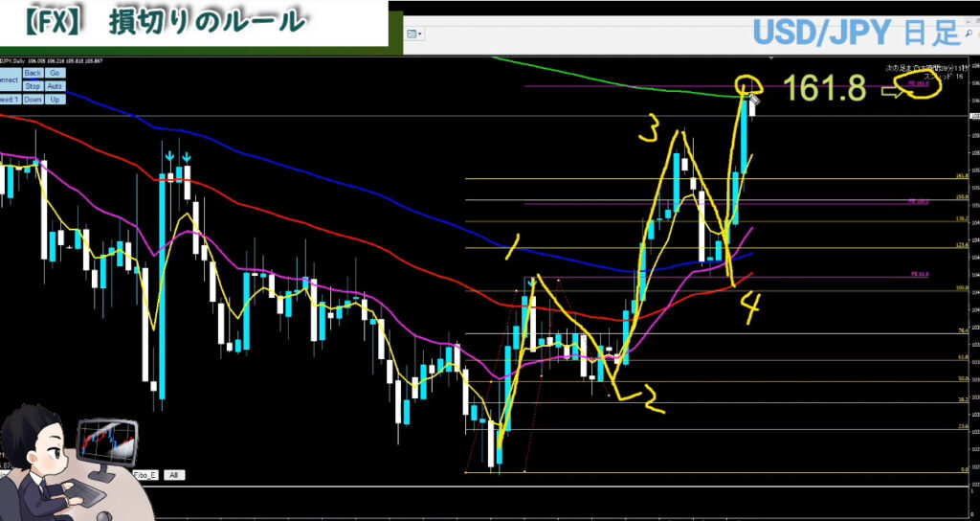Click the Go button on the simulator panel
980x521 pixels.
pyautogui.click(x=55, y=73)
